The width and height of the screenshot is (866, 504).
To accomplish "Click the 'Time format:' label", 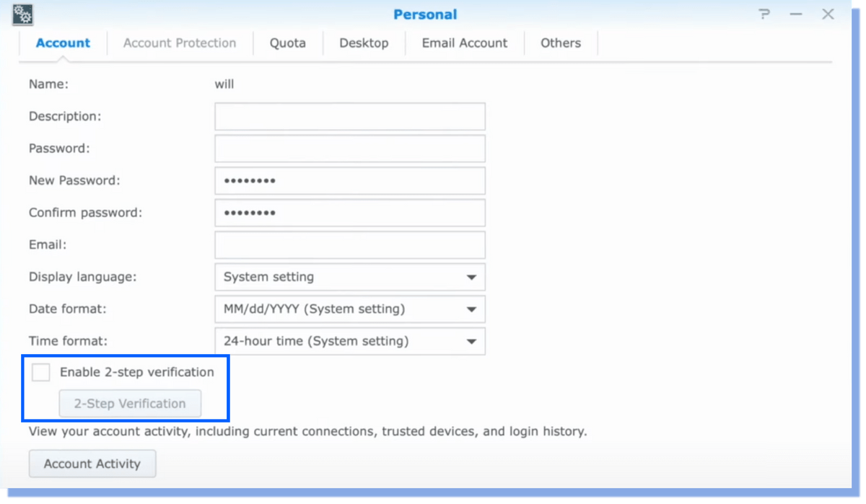I will click(68, 341).
